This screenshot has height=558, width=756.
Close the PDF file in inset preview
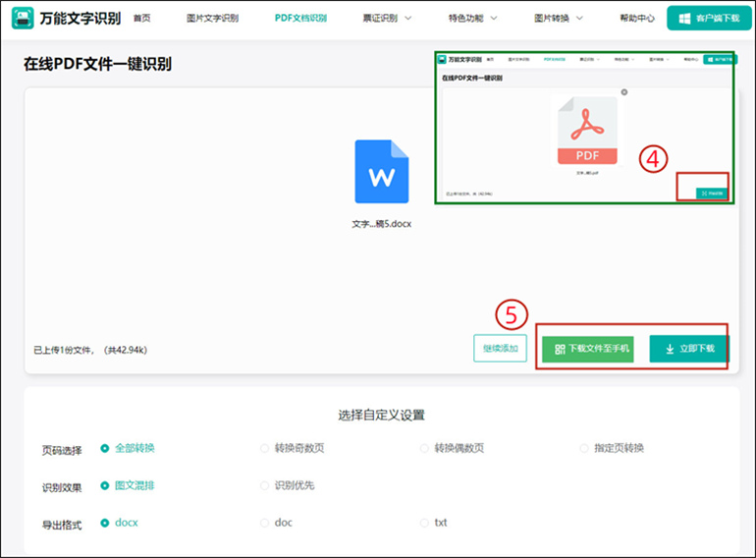click(624, 92)
